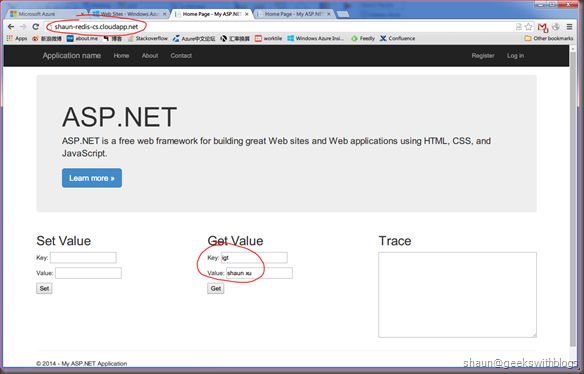
Task: Open a new browser tab
Action: click(x=343, y=14)
